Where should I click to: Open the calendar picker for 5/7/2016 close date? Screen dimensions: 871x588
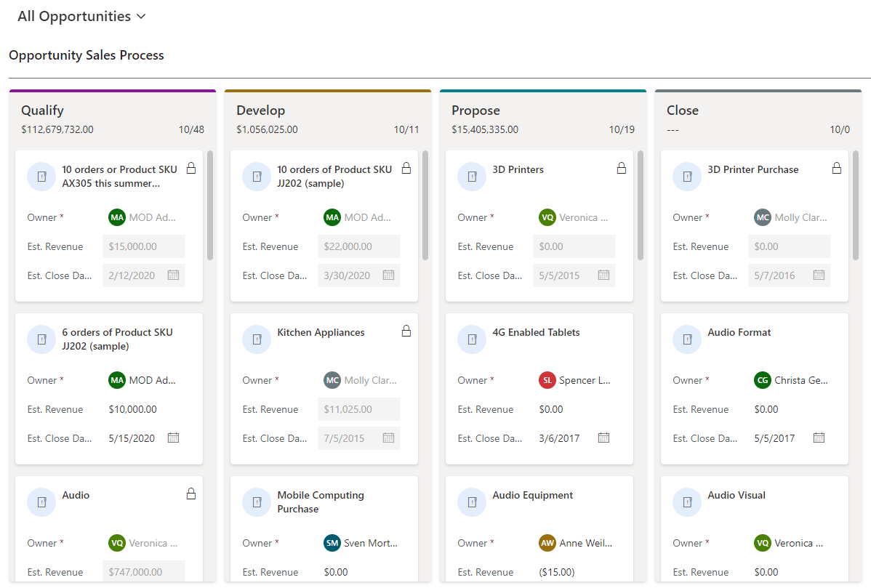tap(819, 275)
